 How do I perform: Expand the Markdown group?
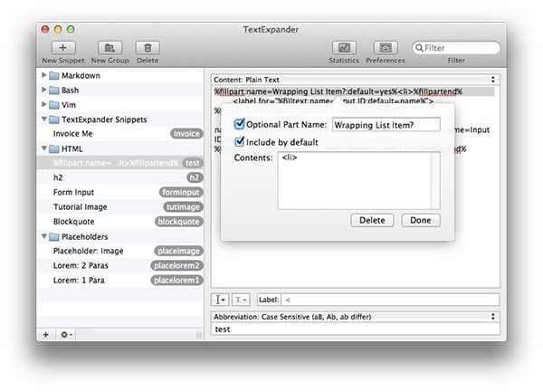pos(45,76)
